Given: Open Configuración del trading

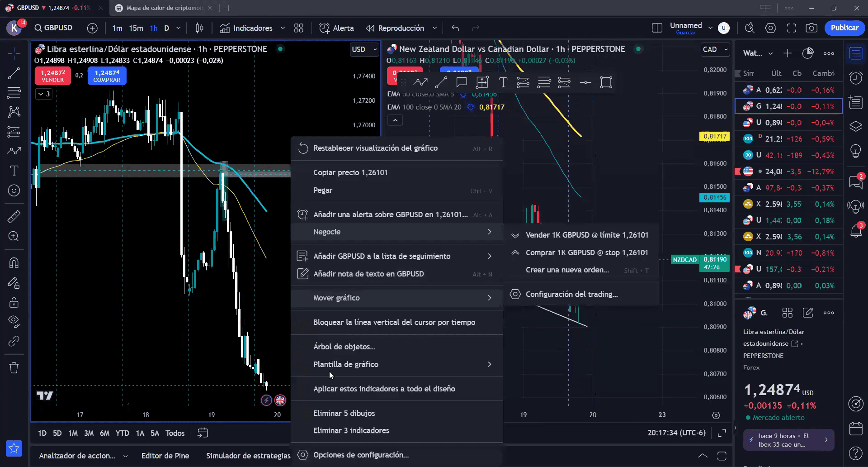Looking at the screenshot, I should pos(581,294).
